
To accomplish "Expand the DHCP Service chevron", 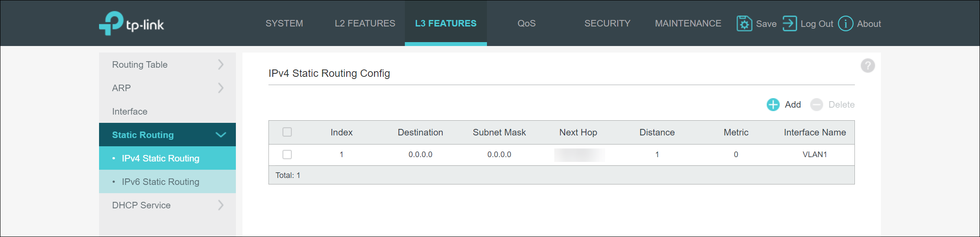I will [221, 205].
